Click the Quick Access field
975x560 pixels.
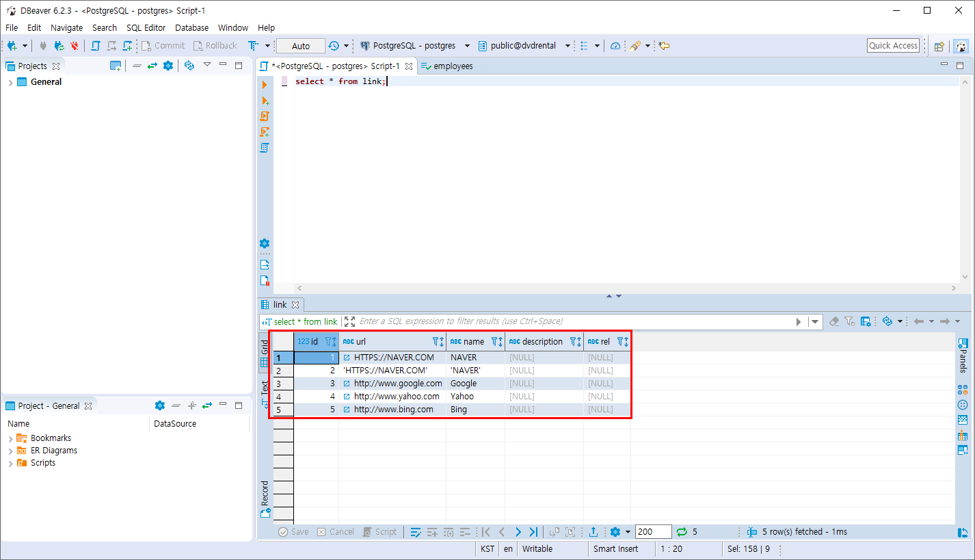point(894,46)
